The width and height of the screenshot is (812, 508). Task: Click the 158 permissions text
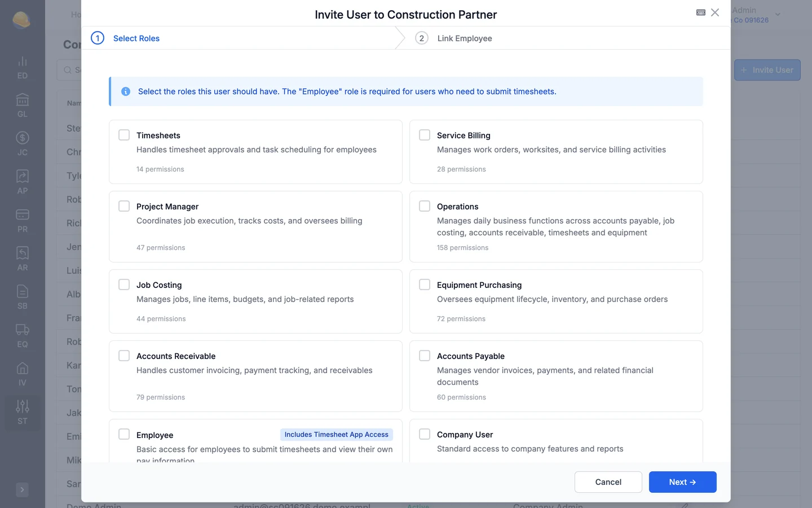[x=462, y=248]
